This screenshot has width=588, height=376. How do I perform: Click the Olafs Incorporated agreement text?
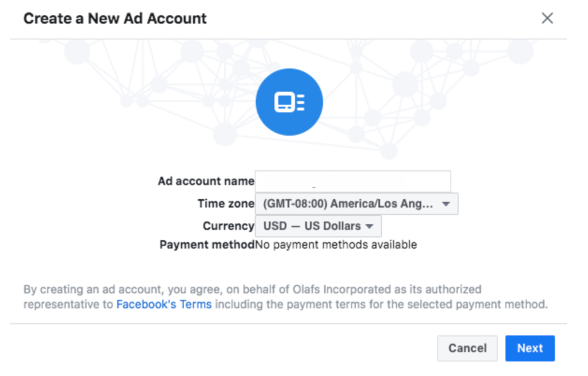[x=285, y=297]
